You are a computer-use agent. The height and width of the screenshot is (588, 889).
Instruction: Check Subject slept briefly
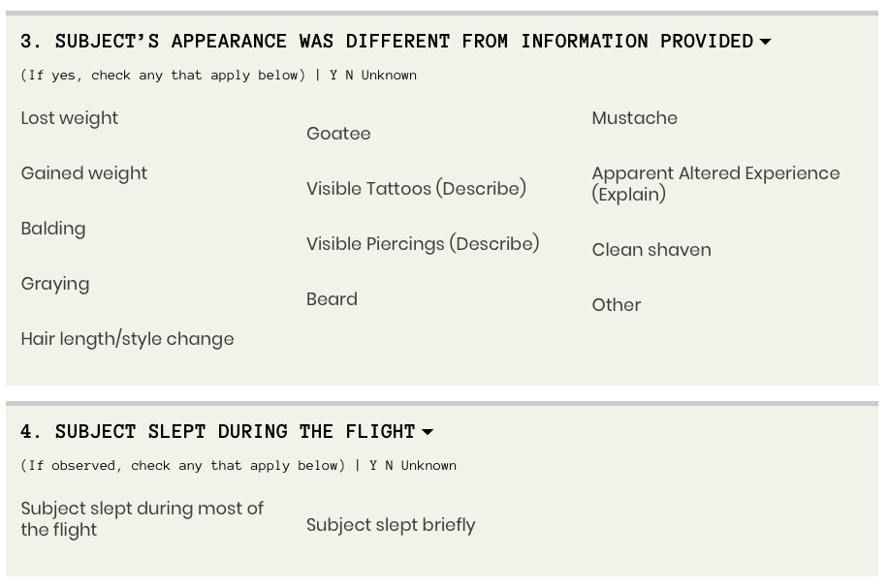click(391, 525)
